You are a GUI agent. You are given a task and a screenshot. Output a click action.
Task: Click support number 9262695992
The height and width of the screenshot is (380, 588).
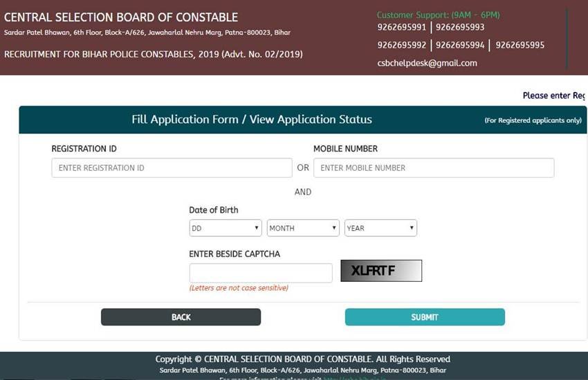coord(401,45)
